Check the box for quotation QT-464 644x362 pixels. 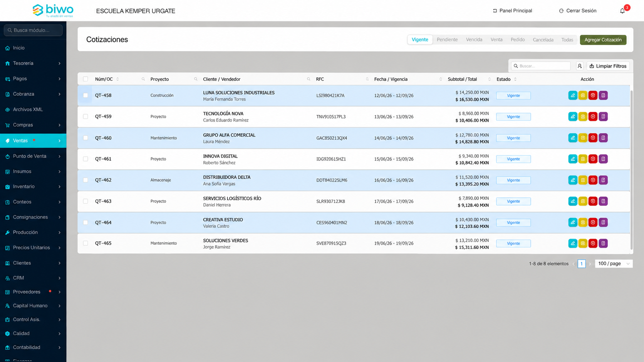coord(86,222)
